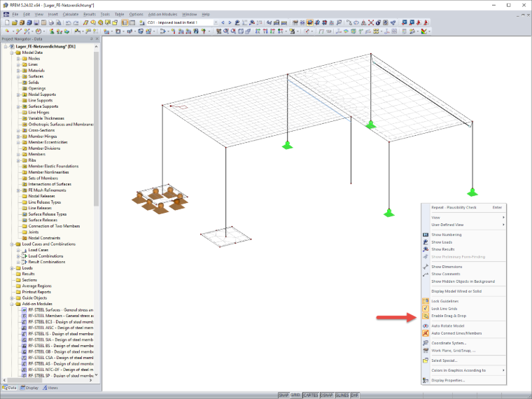
Task: Click the Show Results icon in context menu
Action: [426, 249]
